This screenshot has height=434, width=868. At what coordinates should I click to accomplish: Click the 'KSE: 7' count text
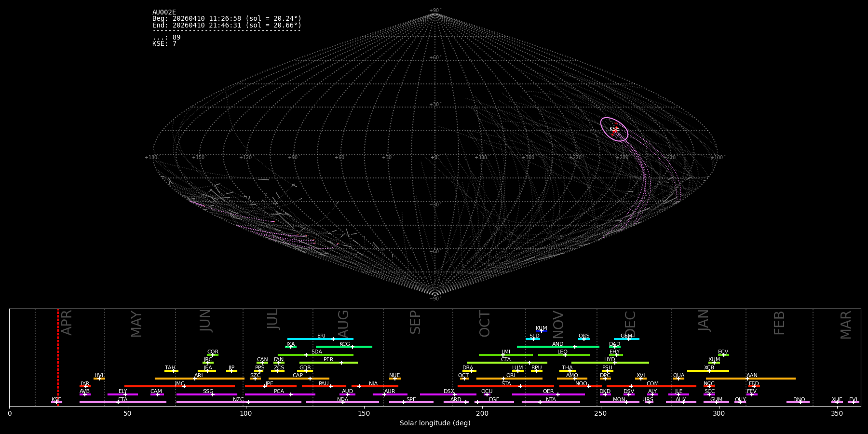[x=164, y=44]
